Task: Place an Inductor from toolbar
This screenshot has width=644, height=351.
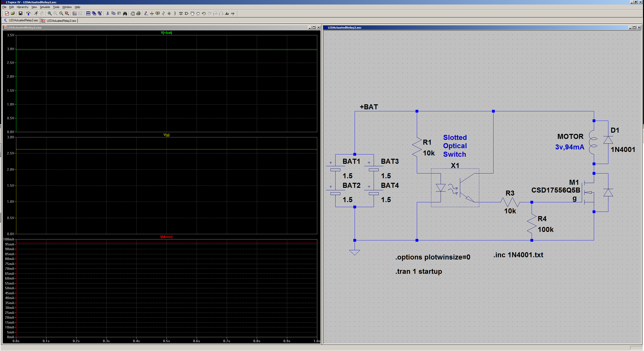Action: (x=175, y=14)
